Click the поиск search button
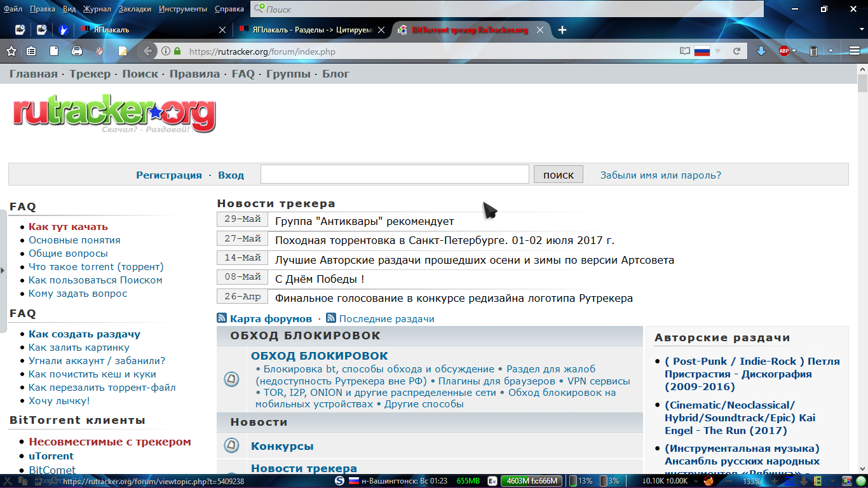 point(559,175)
